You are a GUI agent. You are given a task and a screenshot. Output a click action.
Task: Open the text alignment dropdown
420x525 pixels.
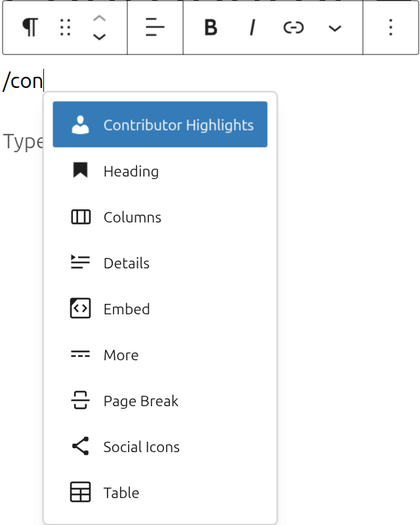click(155, 28)
